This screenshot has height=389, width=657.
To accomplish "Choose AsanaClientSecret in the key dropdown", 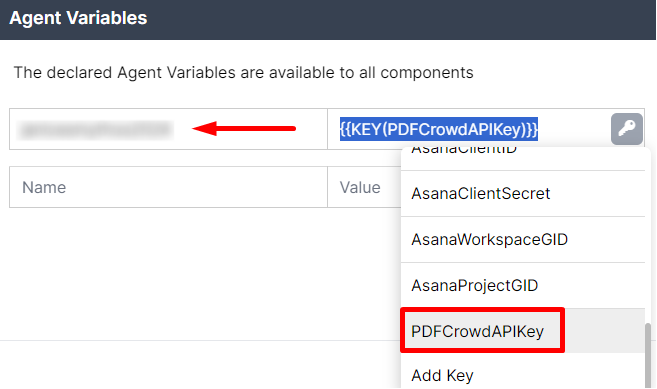I will (x=481, y=193).
